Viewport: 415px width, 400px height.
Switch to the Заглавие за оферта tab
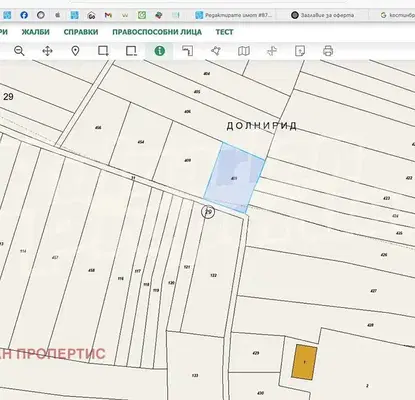click(x=323, y=15)
